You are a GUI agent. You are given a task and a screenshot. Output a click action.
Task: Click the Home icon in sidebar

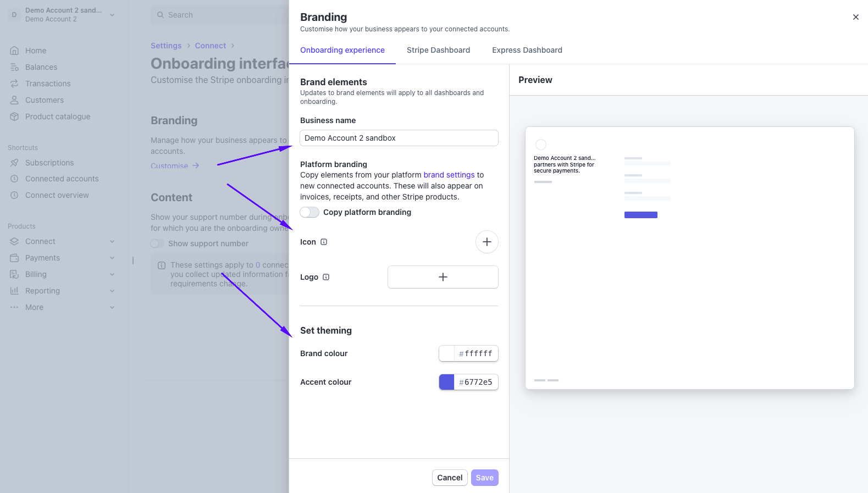point(14,51)
